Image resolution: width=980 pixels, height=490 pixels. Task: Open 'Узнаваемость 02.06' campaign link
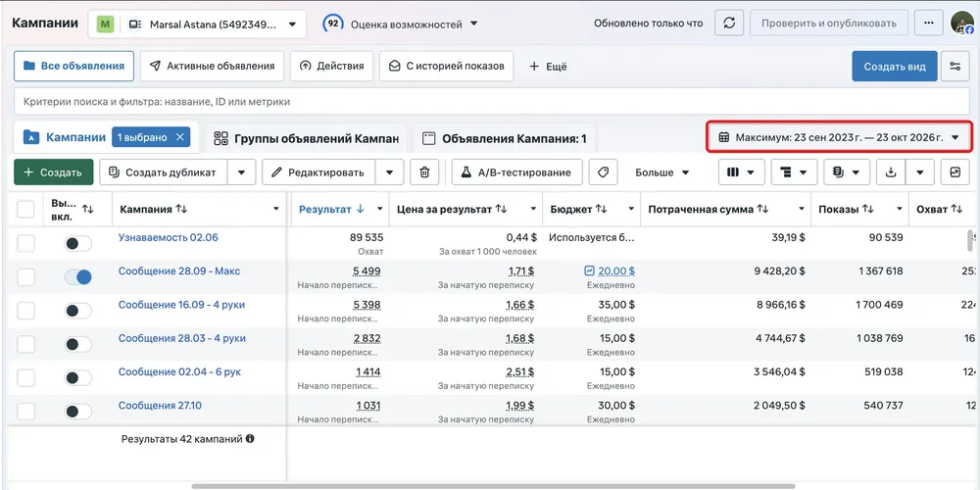169,237
